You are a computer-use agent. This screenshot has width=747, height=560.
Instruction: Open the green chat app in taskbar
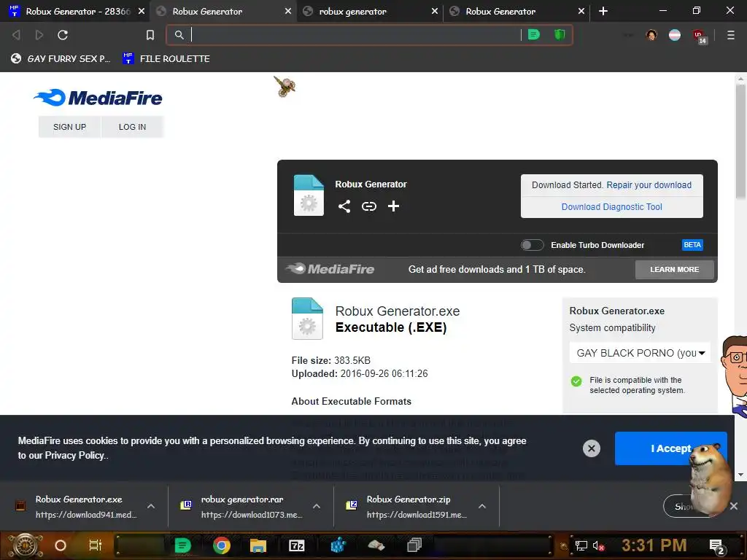tap(182, 545)
